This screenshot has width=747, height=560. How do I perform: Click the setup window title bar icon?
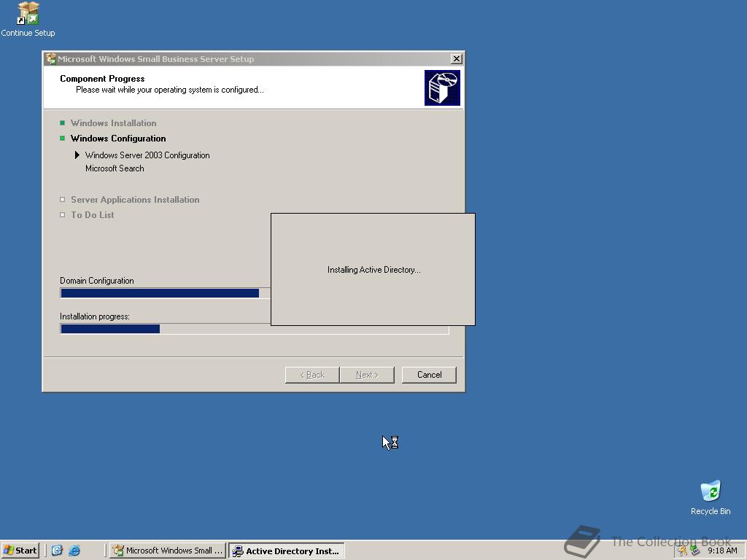click(51, 58)
